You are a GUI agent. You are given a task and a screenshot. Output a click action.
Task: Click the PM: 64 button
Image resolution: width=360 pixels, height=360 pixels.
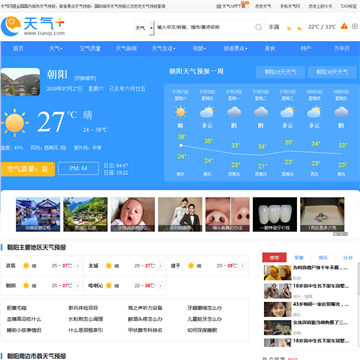pyautogui.click(x=78, y=168)
